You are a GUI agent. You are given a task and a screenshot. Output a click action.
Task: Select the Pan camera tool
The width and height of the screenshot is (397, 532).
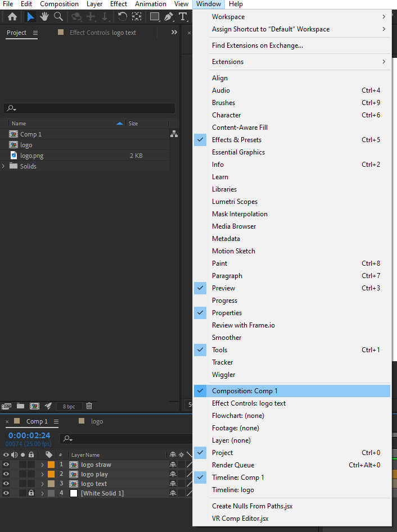tap(91, 17)
